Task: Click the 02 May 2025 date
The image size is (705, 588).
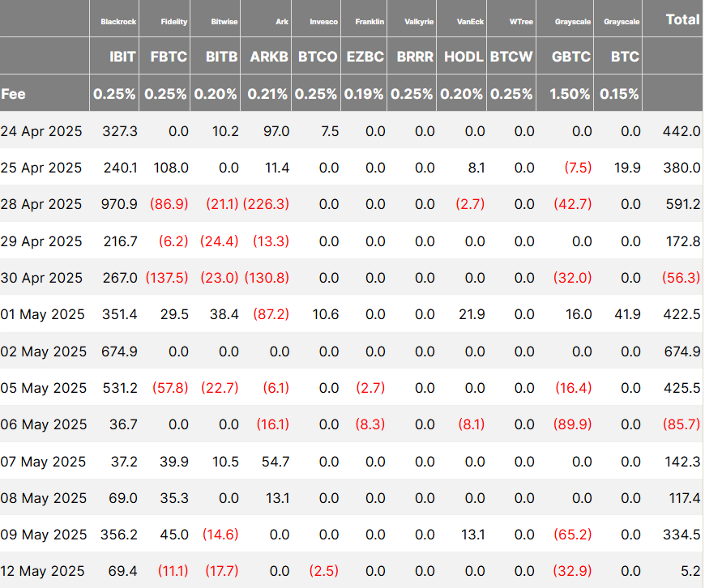Action: point(44,352)
